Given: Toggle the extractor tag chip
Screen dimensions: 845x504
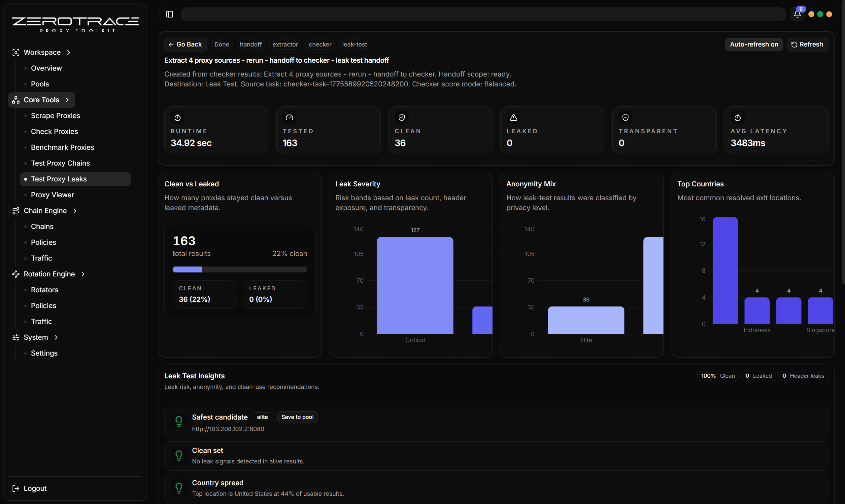Looking at the screenshot, I should pos(285,45).
